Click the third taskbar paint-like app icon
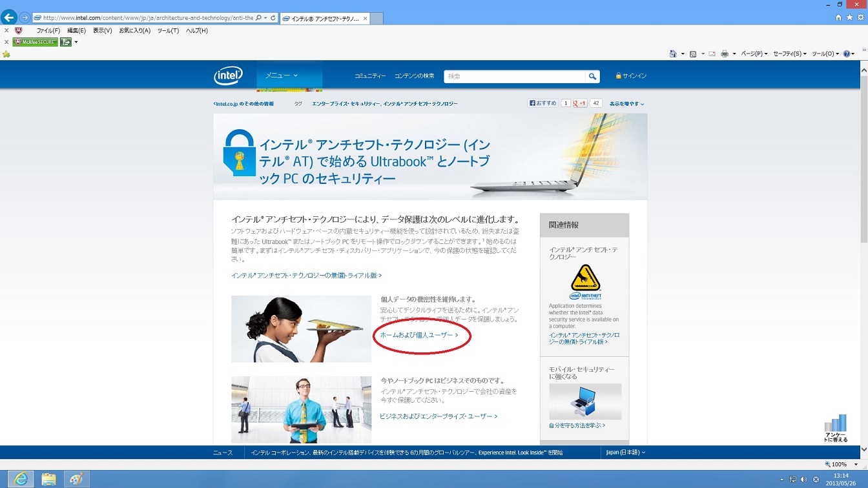 [76, 479]
